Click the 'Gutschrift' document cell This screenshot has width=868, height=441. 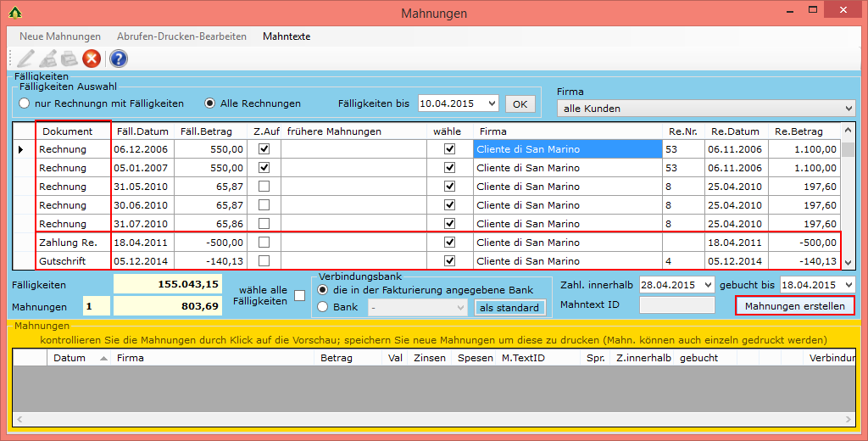point(74,261)
